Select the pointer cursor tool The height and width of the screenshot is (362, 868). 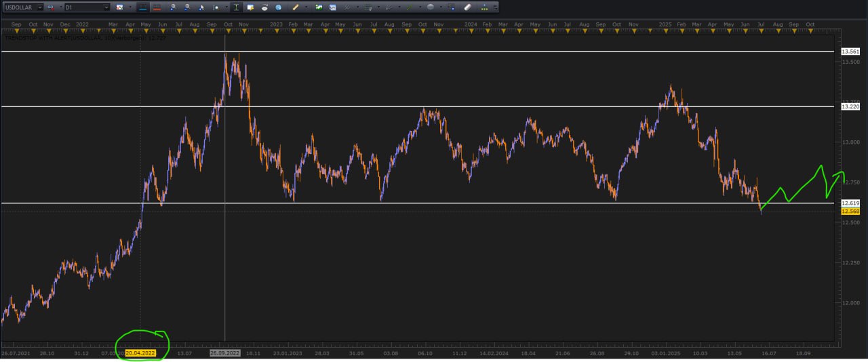click(x=201, y=7)
